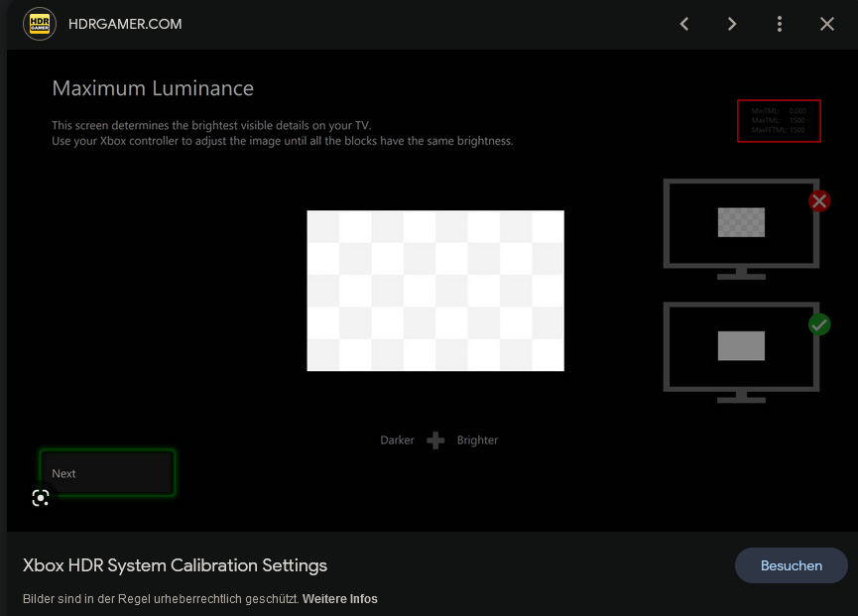
Task: Click the green checkmark correct-example icon
Action: (x=819, y=325)
